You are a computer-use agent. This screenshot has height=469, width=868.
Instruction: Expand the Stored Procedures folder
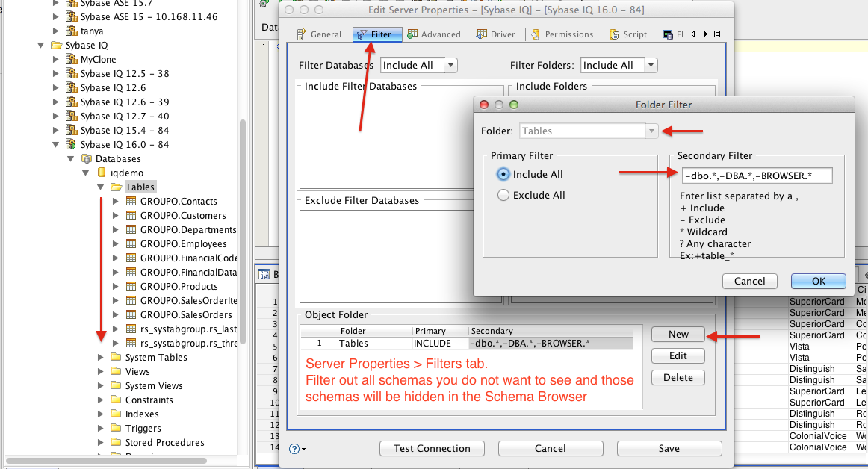(101, 442)
